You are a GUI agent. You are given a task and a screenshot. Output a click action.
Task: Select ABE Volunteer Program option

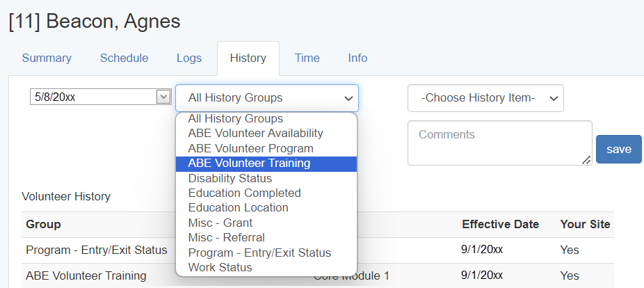[x=250, y=148]
